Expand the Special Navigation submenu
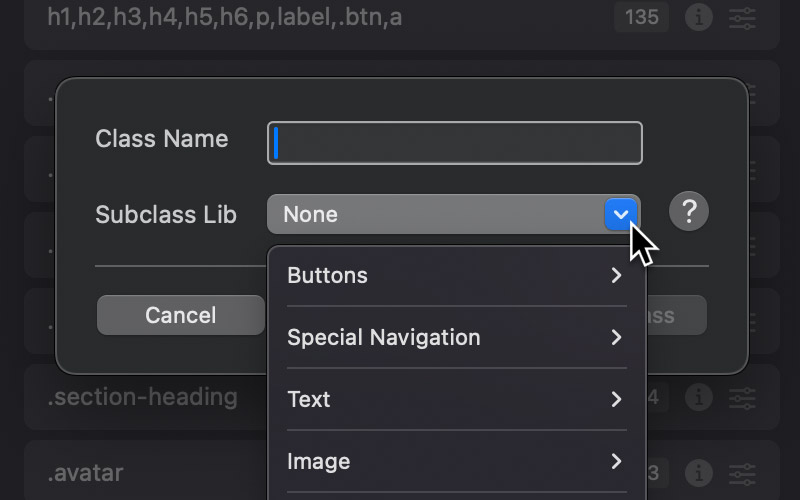The height and width of the screenshot is (500, 800). pyautogui.click(x=457, y=337)
